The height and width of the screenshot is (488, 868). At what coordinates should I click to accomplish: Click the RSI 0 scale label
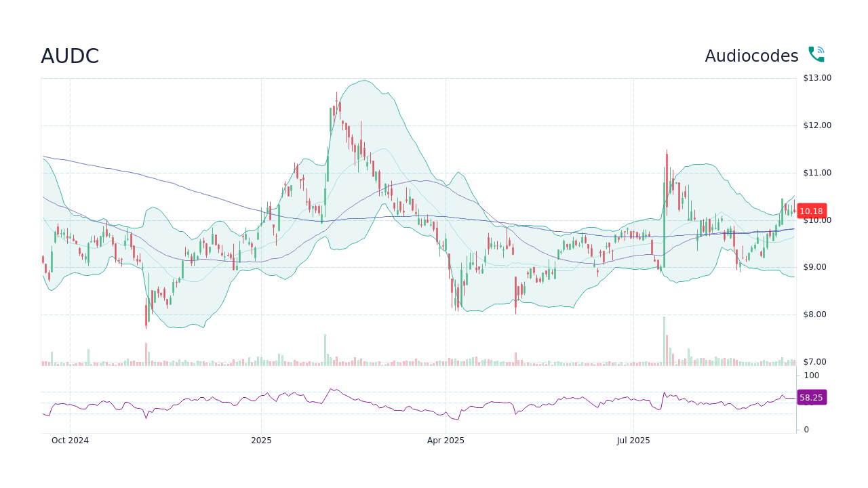tap(806, 430)
